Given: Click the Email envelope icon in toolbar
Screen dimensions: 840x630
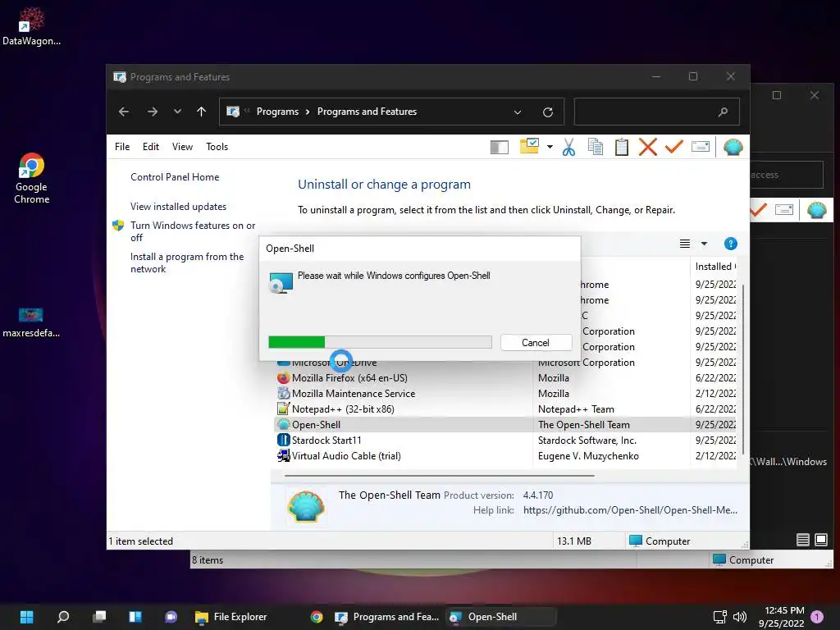Looking at the screenshot, I should point(701,146).
